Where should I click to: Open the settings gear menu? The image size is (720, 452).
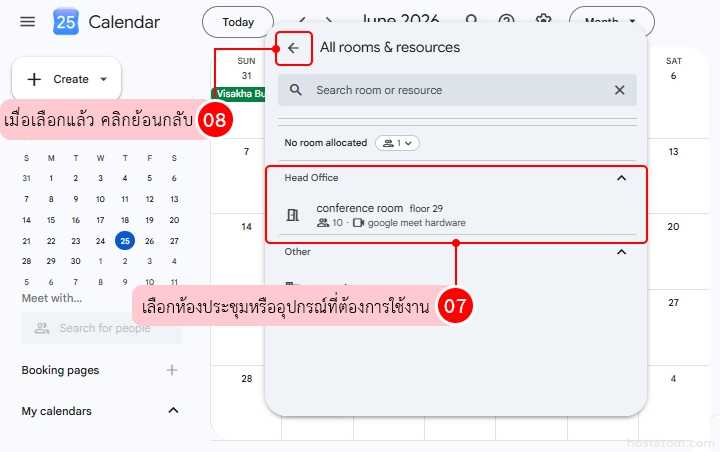[x=543, y=20]
